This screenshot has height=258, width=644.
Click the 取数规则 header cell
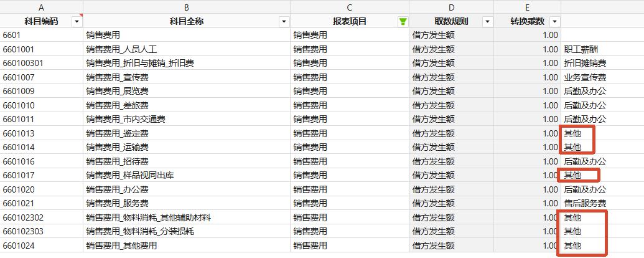[451, 22]
